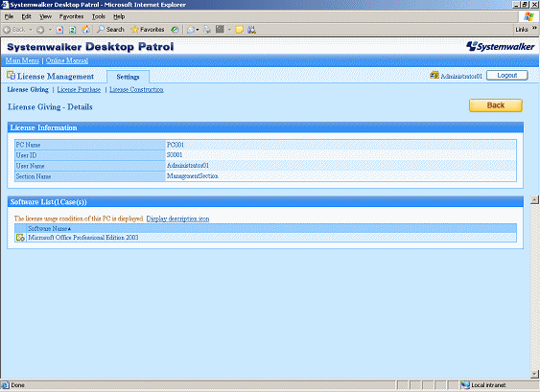Screen dimensions: 540x392
Task: Click the Display description icon link
Action: click(177, 219)
